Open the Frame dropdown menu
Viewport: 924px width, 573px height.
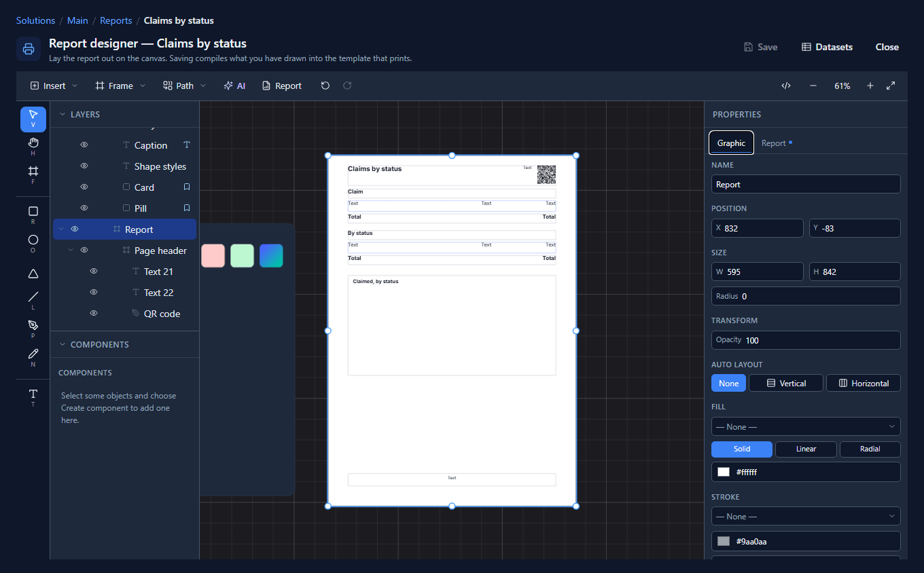click(x=120, y=86)
